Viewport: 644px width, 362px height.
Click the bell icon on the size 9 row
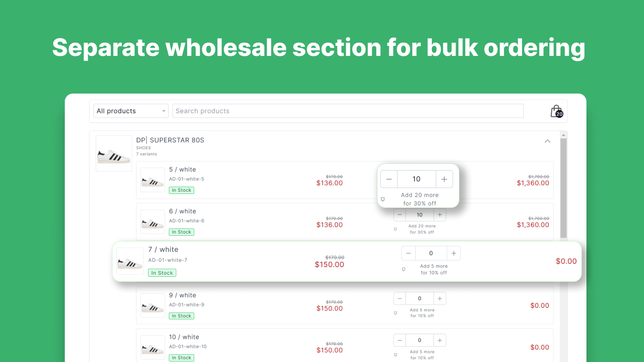[395, 313]
